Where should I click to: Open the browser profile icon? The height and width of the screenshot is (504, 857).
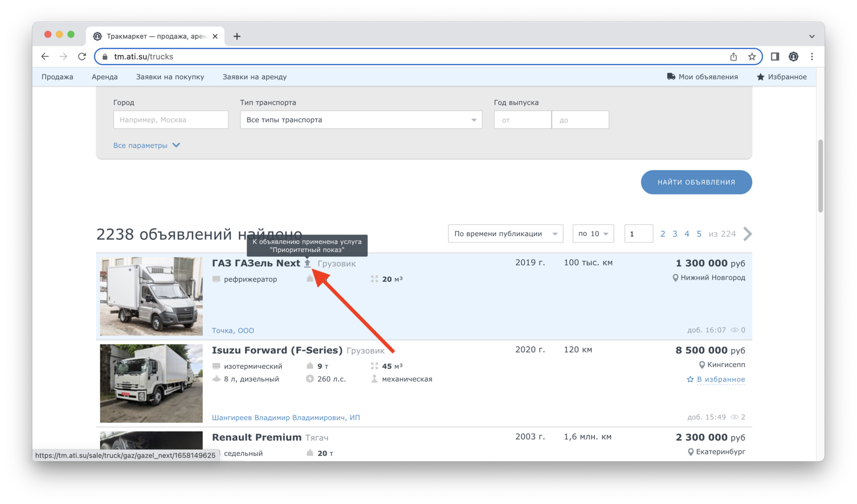[793, 57]
